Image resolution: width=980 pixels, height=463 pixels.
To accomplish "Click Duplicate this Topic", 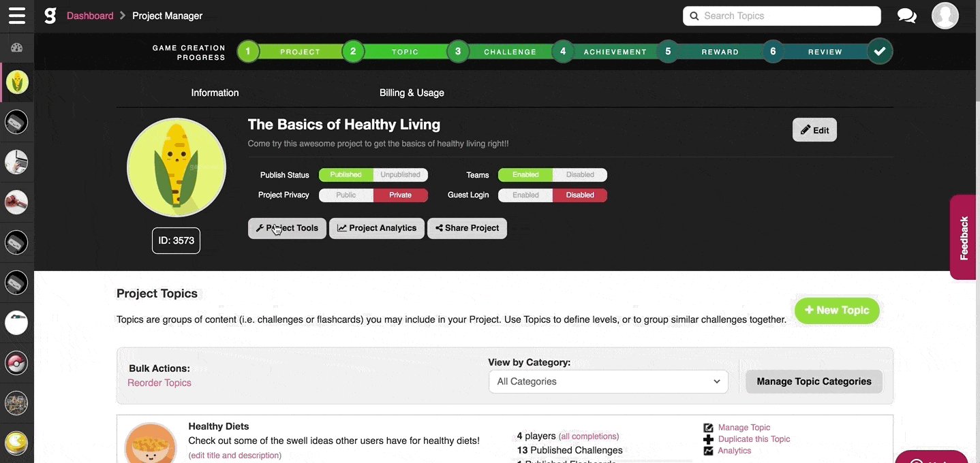I will (754, 439).
